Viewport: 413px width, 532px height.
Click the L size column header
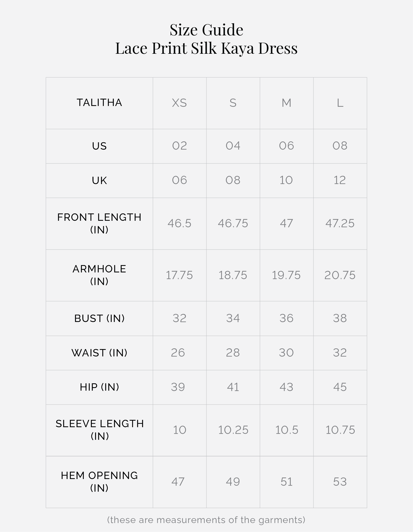[x=340, y=103]
